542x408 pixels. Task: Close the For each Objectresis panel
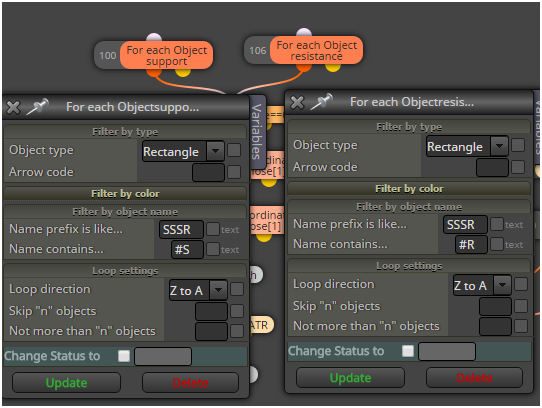pos(297,102)
